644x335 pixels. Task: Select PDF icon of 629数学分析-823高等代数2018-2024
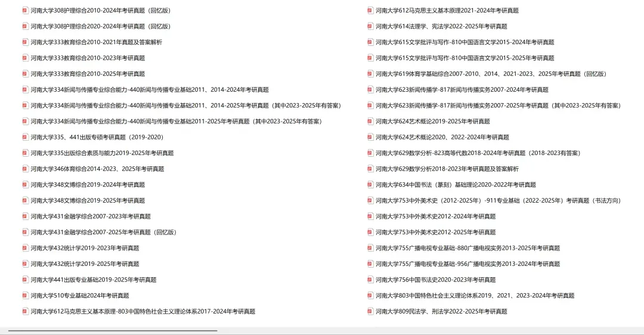[370, 153]
